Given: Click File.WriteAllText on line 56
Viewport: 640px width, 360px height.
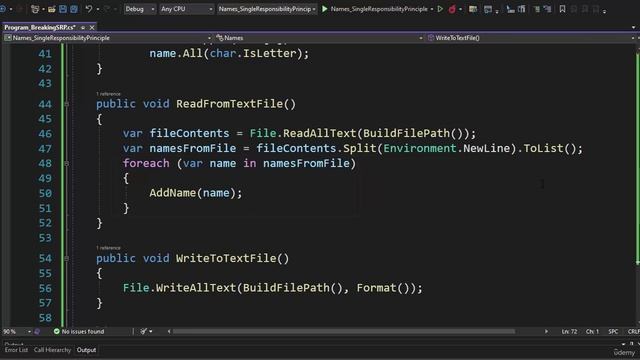Looking at the screenshot, I should click(180, 288).
